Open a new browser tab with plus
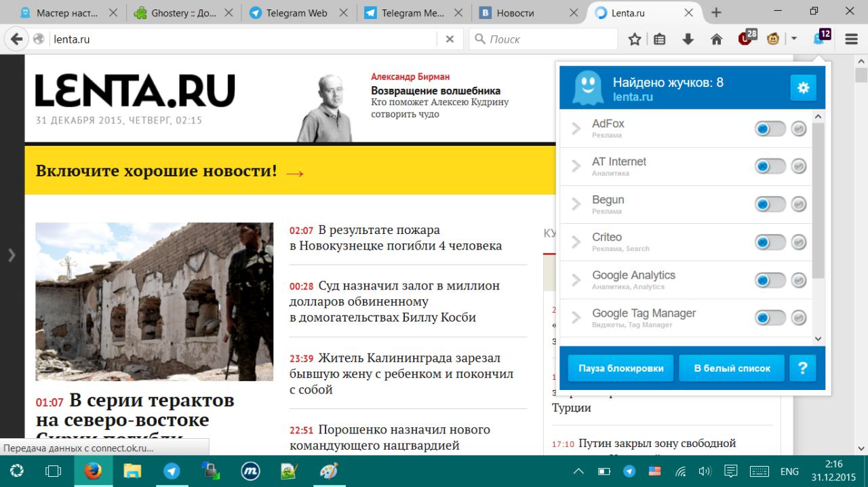 pos(716,13)
